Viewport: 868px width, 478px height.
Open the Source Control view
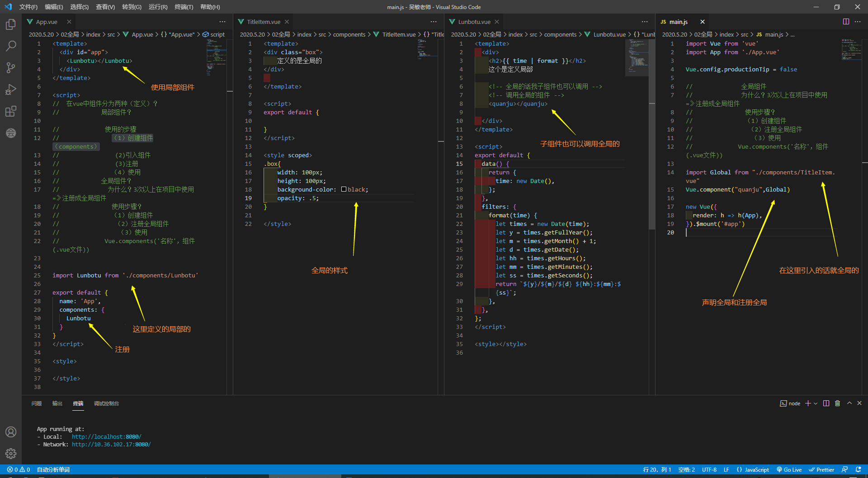tap(11, 68)
